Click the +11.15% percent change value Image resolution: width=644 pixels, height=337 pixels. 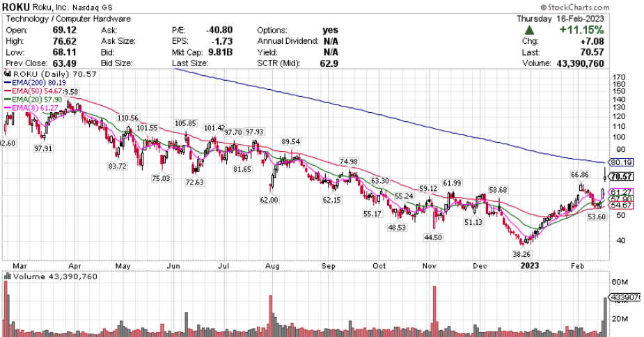click(x=581, y=30)
